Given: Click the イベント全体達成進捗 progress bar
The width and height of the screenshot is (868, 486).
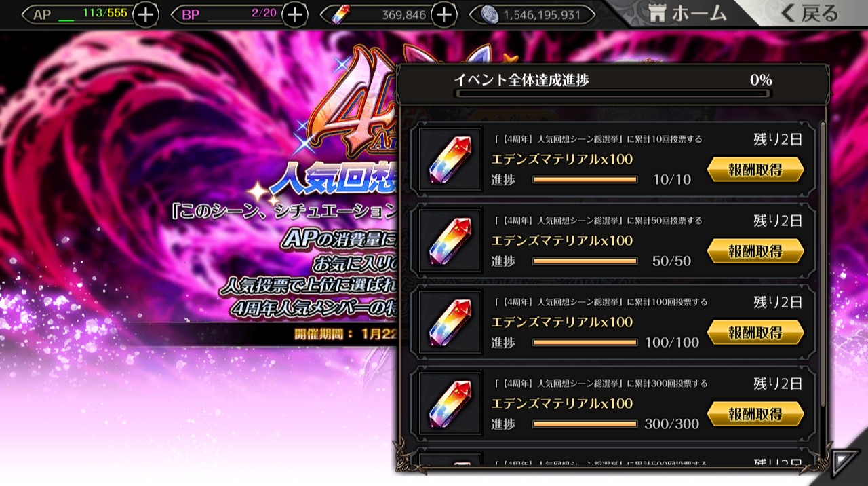Looking at the screenshot, I should click(613, 94).
